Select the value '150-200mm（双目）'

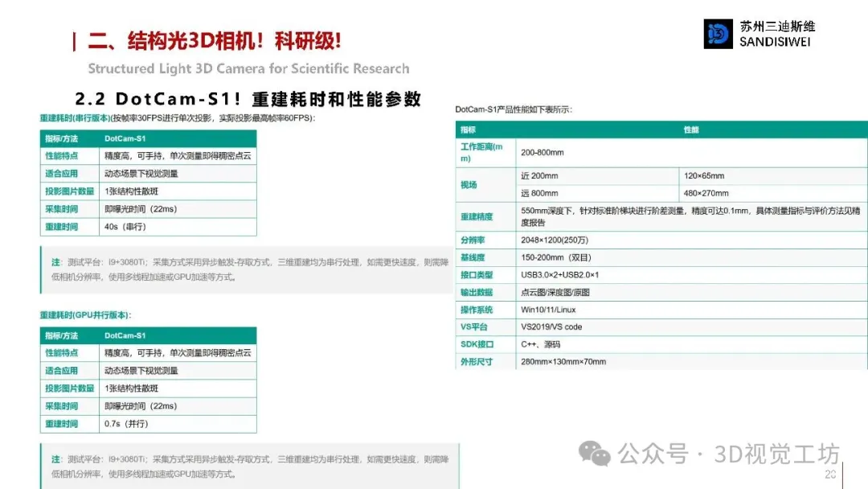[556, 257]
